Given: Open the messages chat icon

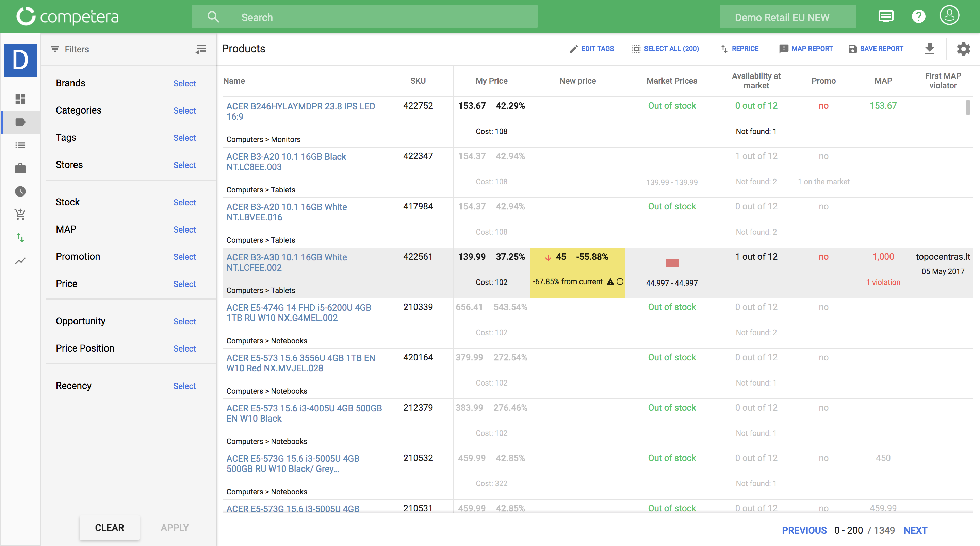Looking at the screenshot, I should (886, 16).
